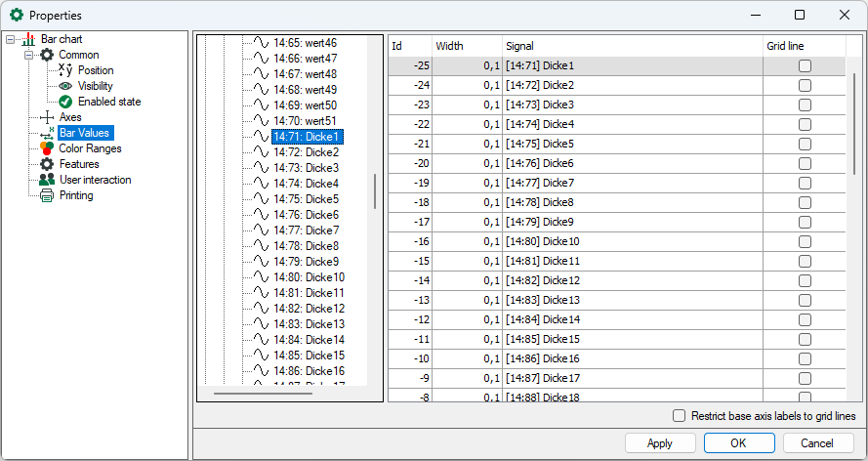Open Enabled state settings
The height and width of the screenshot is (461, 868).
coord(109,102)
